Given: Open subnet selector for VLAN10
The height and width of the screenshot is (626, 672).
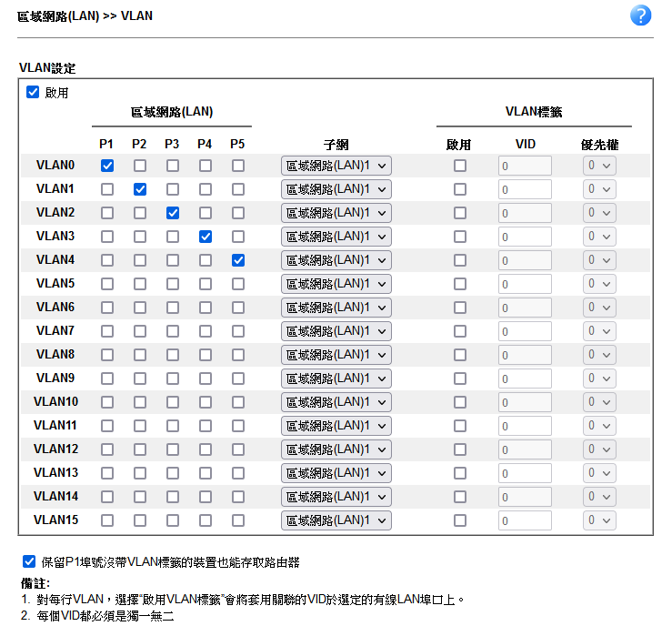Looking at the screenshot, I should (336, 402).
